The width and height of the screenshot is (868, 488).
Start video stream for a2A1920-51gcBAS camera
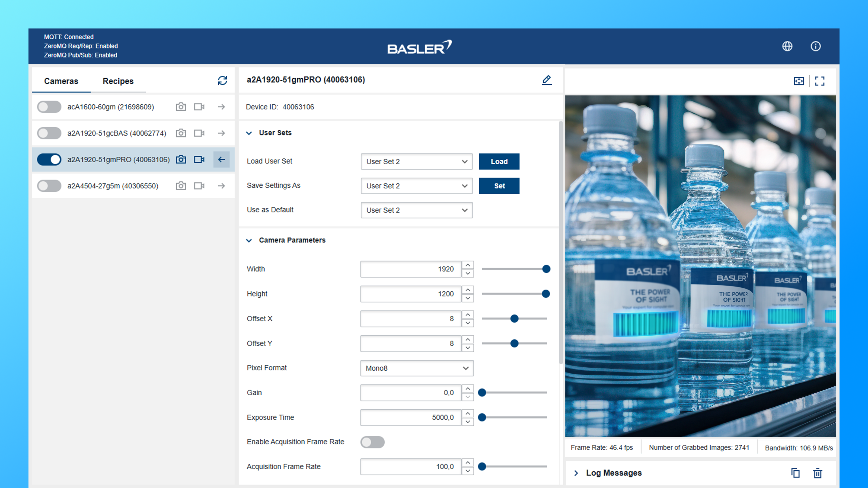tap(199, 133)
